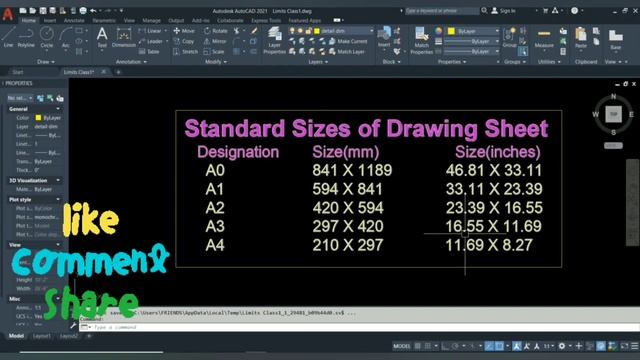
Task: Open the Measure utility
Action: click(544, 38)
